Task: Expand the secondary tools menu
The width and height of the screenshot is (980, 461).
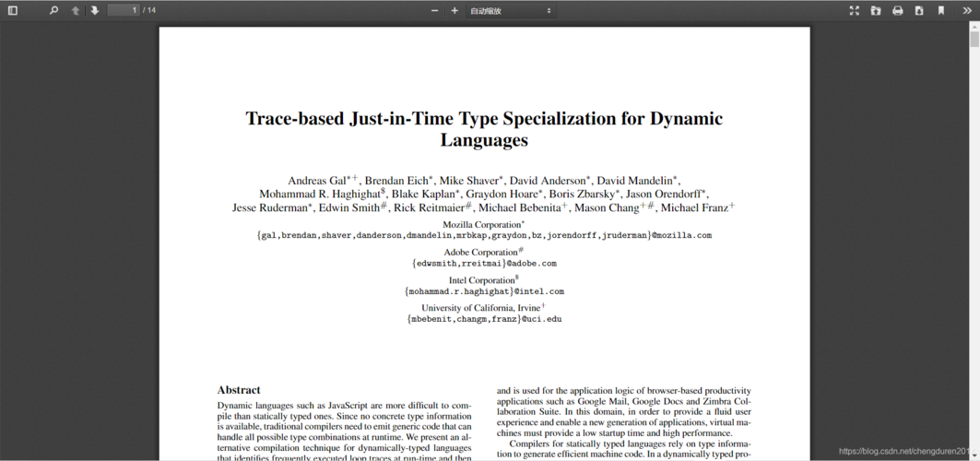Action: point(967,11)
